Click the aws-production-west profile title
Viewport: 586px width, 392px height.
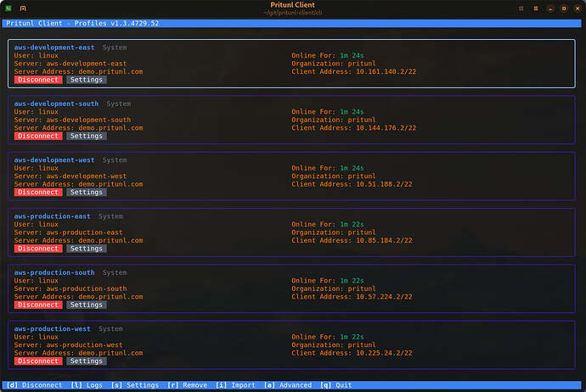(53, 329)
